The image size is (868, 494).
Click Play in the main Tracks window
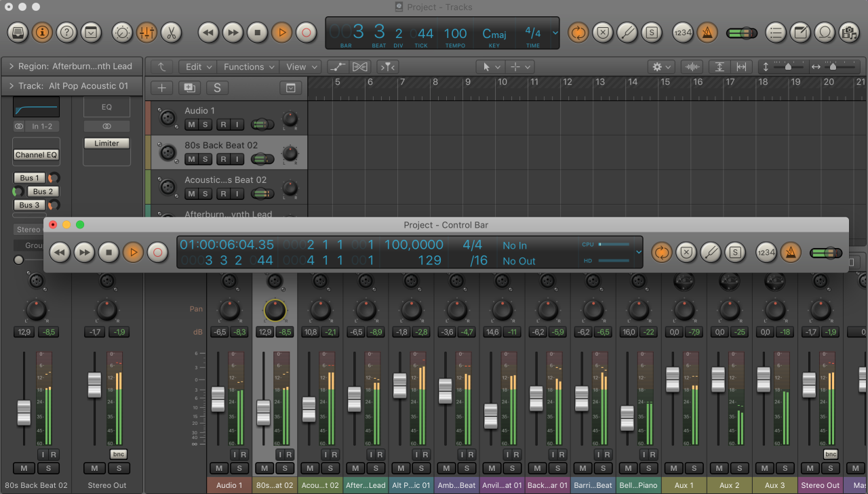281,32
